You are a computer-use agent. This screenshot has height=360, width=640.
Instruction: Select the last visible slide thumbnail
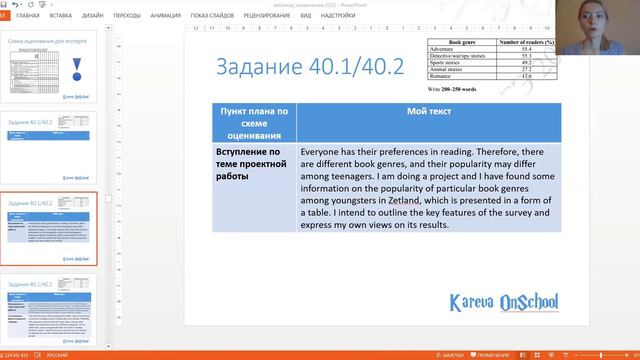pos(49,310)
